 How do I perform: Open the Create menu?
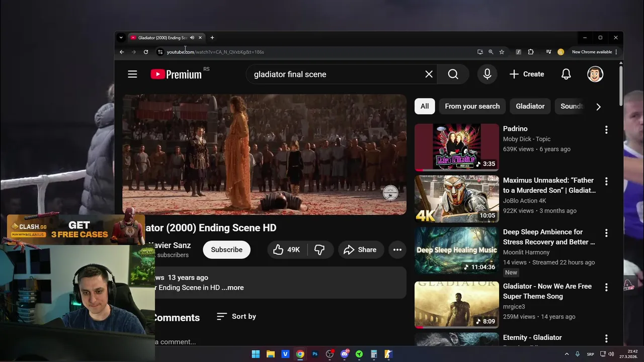tap(526, 74)
